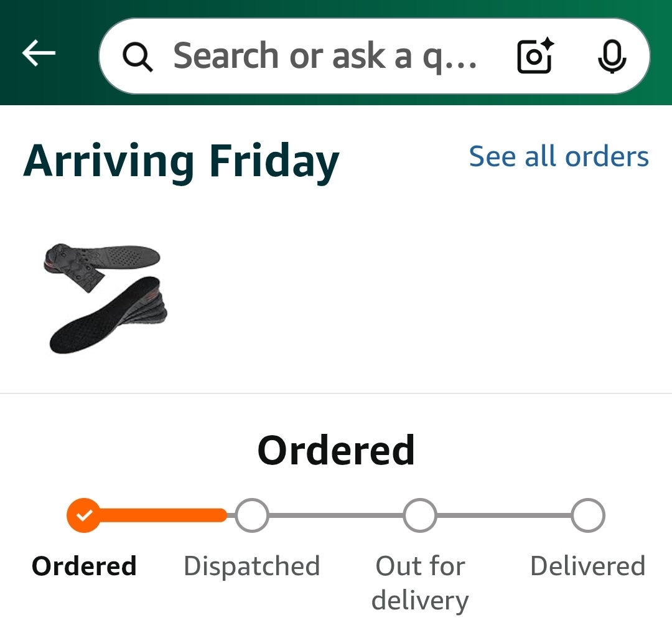This screenshot has width=672, height=620.
Task: Open the camera lens search
Action: pyautogui.click(x=535, y=57)
